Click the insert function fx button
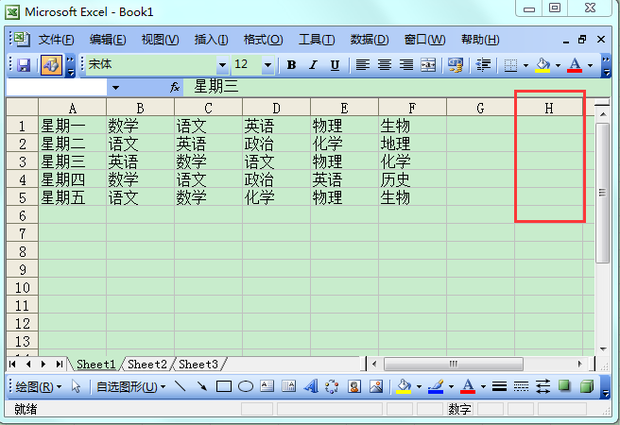The width and height of the screenshot is (620, 425). tap(174, 87)
